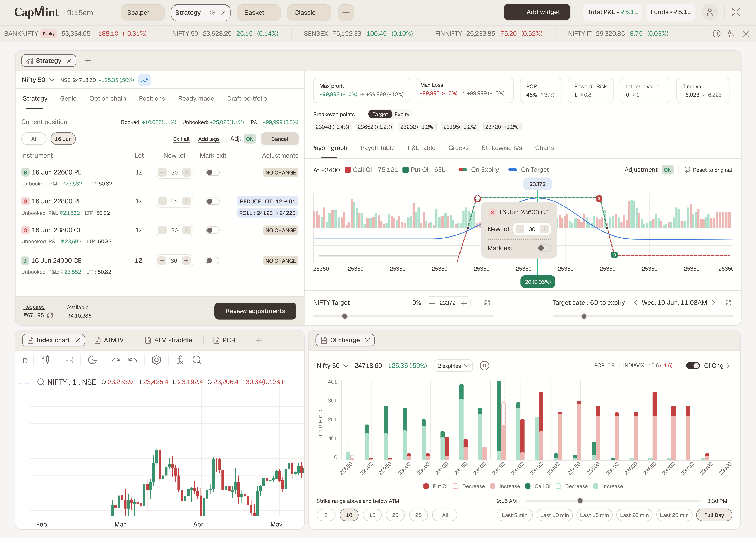Switch to Scalper workspace

tap(143, 13)
